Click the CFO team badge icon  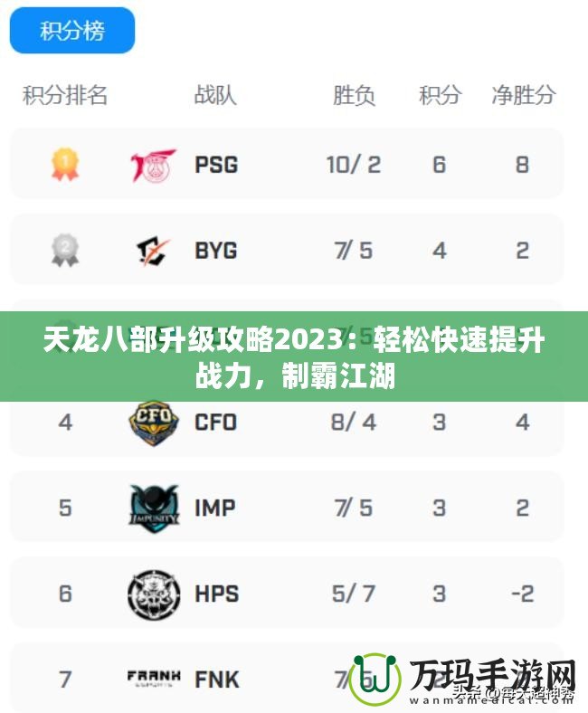154,423
